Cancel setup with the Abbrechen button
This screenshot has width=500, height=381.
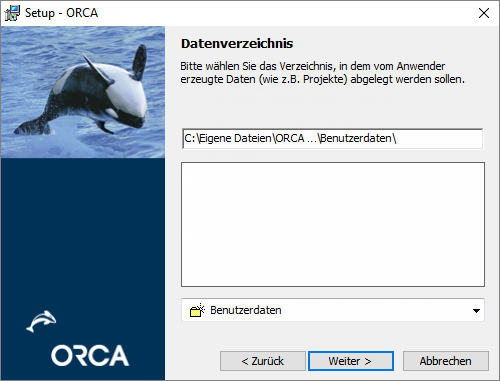click(446, 361)
